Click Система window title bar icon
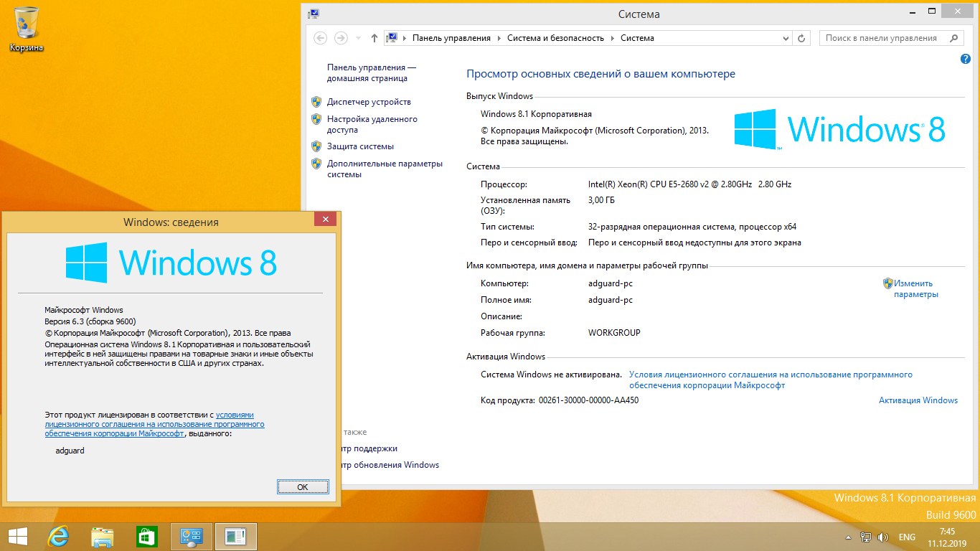 pyautogui.click(x=314, y=14)
